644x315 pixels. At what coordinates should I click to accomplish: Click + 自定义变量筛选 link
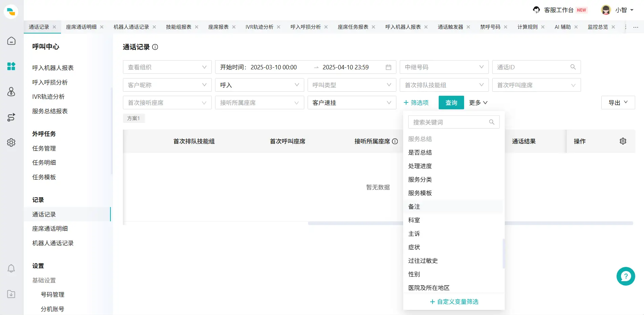pos(454,301)
